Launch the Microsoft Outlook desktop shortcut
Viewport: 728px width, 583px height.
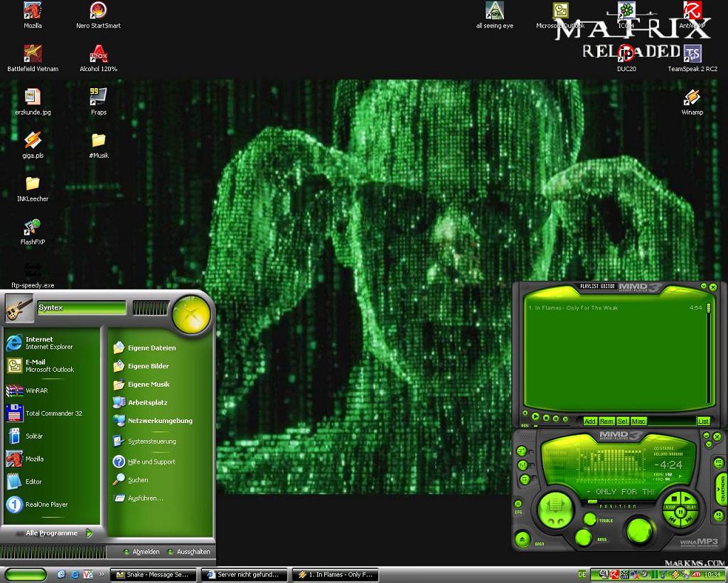pos(560,16)
